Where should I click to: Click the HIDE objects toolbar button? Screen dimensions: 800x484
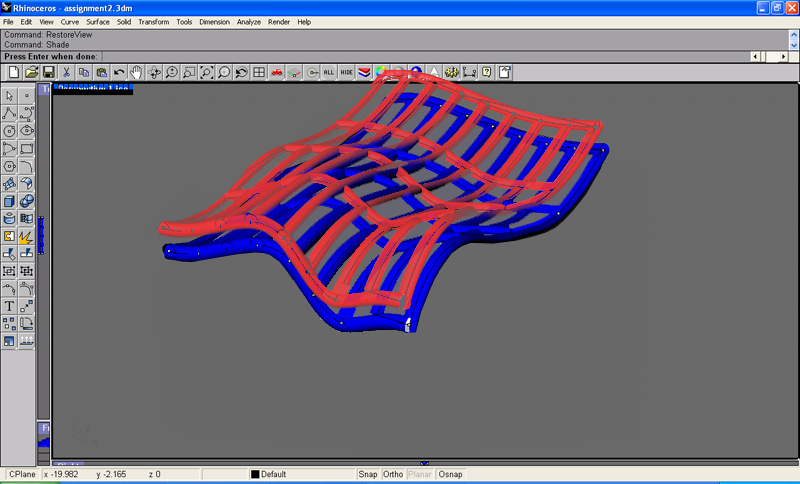tap(346, 72)
